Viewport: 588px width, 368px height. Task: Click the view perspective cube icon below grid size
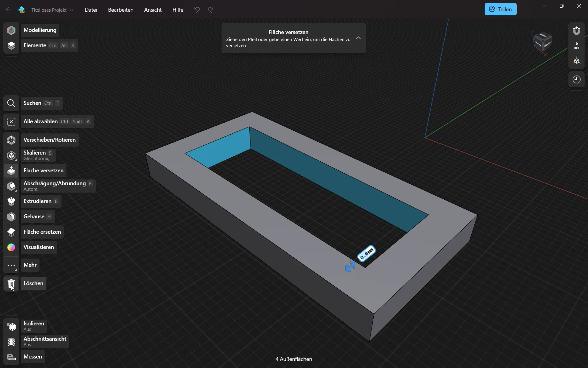point(577,61)
